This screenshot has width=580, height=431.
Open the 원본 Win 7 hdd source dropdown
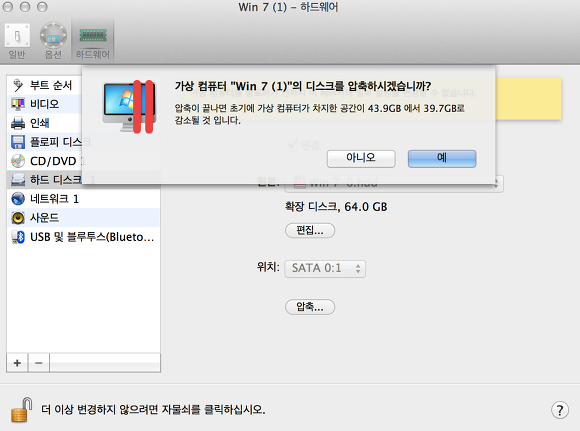(x=394, y=183)
